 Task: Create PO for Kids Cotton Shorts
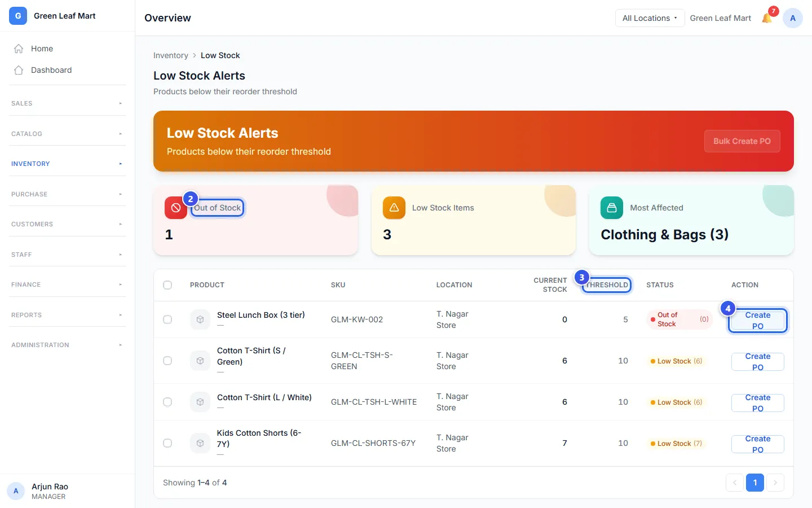[x=758, y=444]
